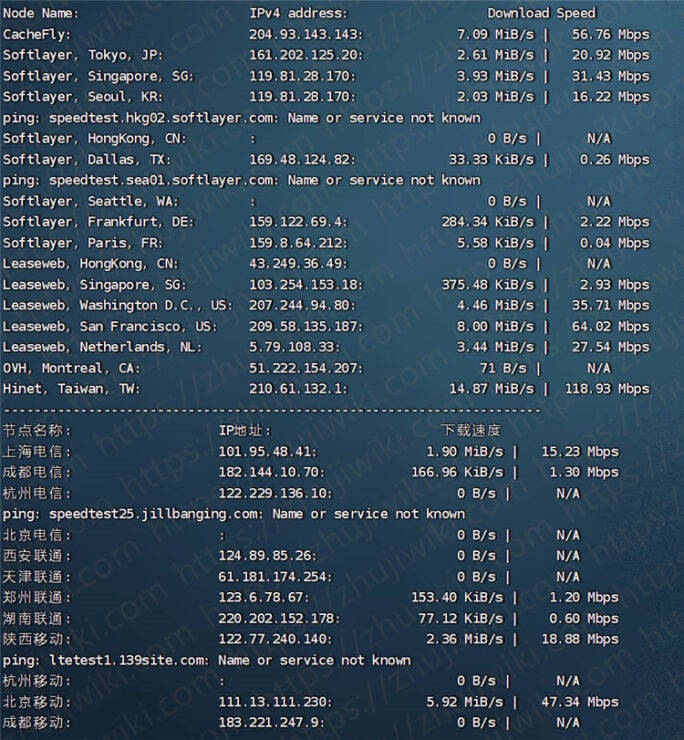Click the 33.33 KiB/s value
684x740 pixels.
point(491,160)
